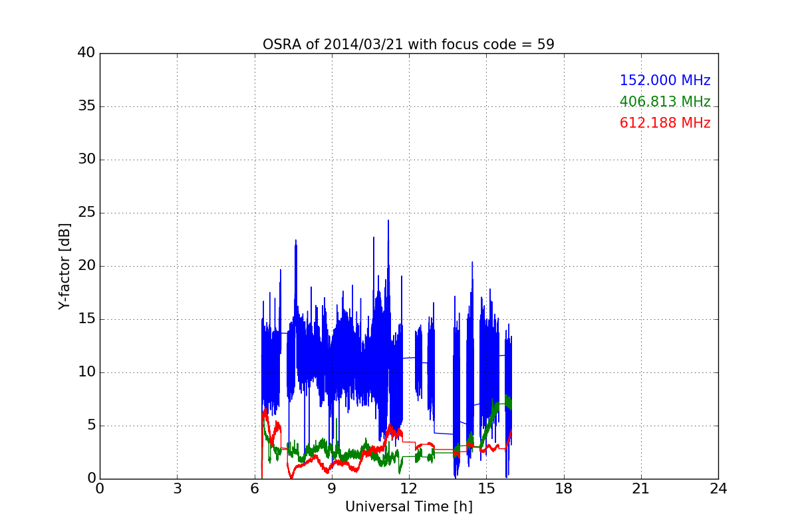Screen dimensions: 798x532
Task: Click the x-axis tick label 9
Action: pyautogui.click(x=332, y=489)
